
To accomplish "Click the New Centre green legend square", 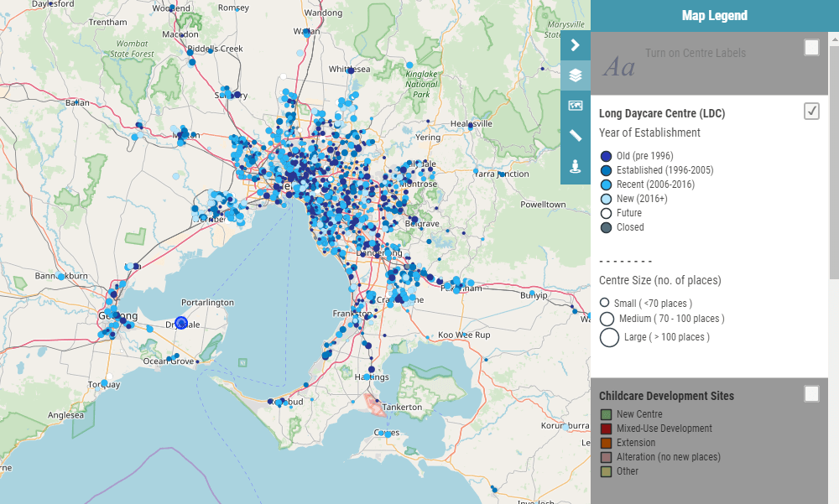I will pyautogui.click(x=606, y=414).
